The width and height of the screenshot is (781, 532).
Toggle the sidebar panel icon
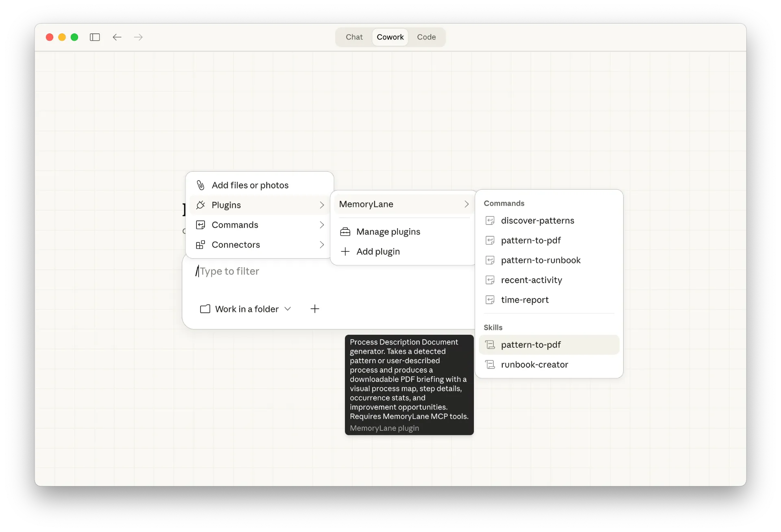pos(95,37)
